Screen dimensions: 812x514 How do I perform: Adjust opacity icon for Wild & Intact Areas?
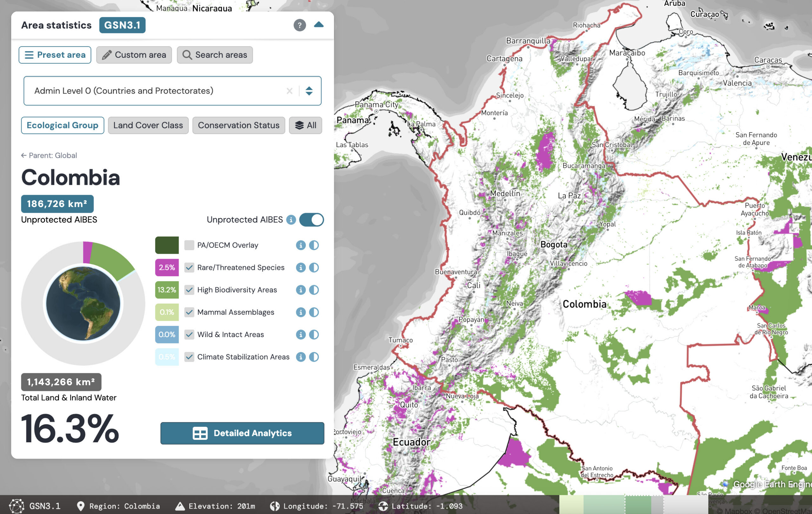click(x=314, y=335)
